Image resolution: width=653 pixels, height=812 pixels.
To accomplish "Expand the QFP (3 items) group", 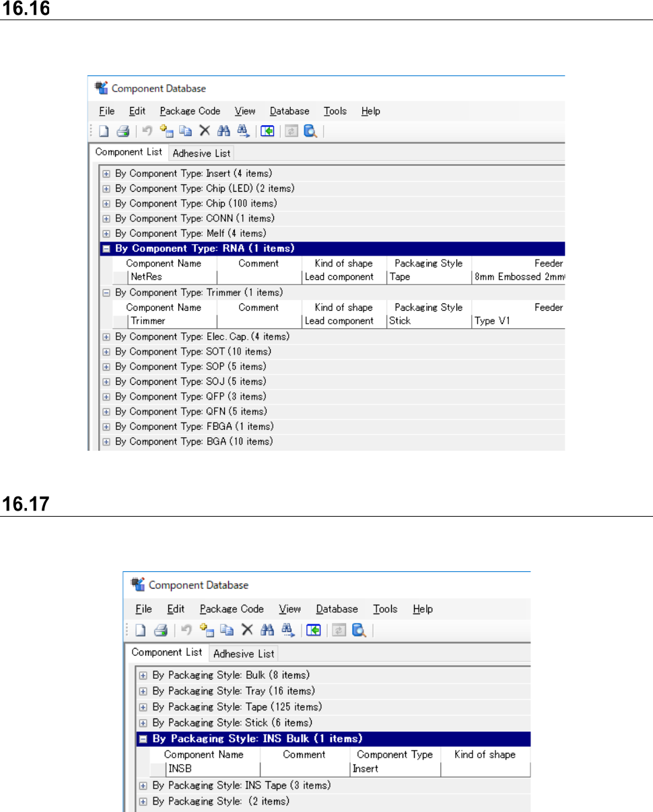I will (106, 396).
